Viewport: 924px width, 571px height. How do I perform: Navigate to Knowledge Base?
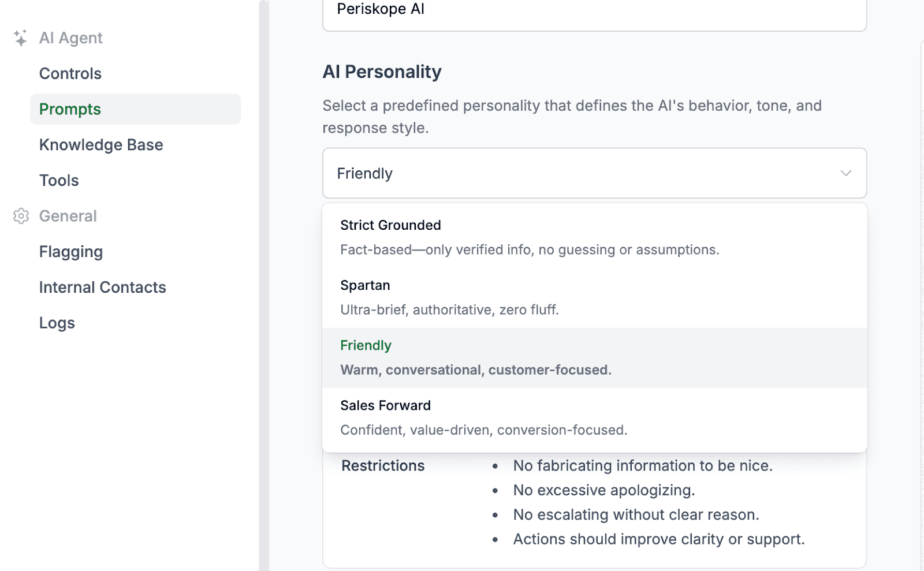[100, 145]
